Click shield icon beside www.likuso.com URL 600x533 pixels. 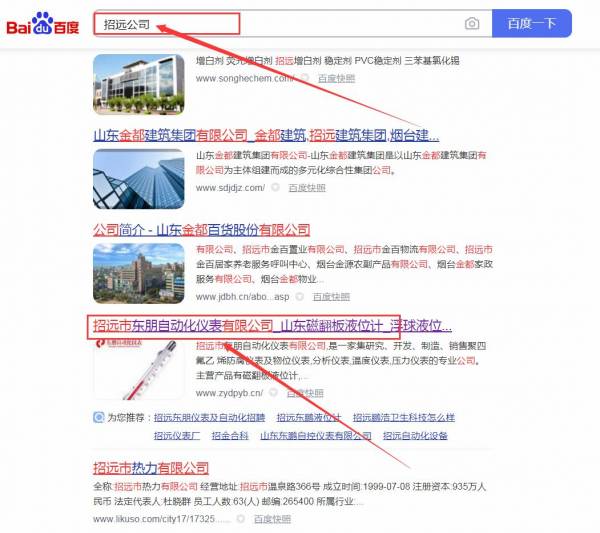[243, 520]
